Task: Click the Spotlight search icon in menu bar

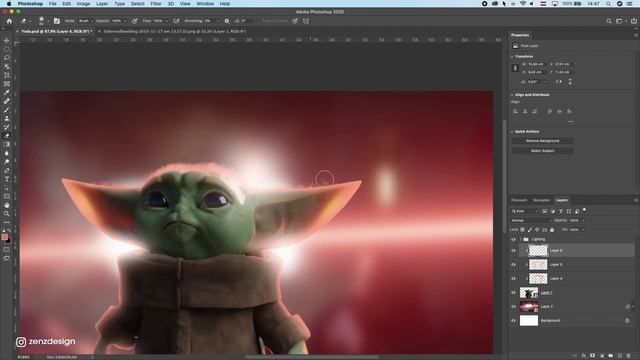Action: pyautogui.click(x=608, y=4)
